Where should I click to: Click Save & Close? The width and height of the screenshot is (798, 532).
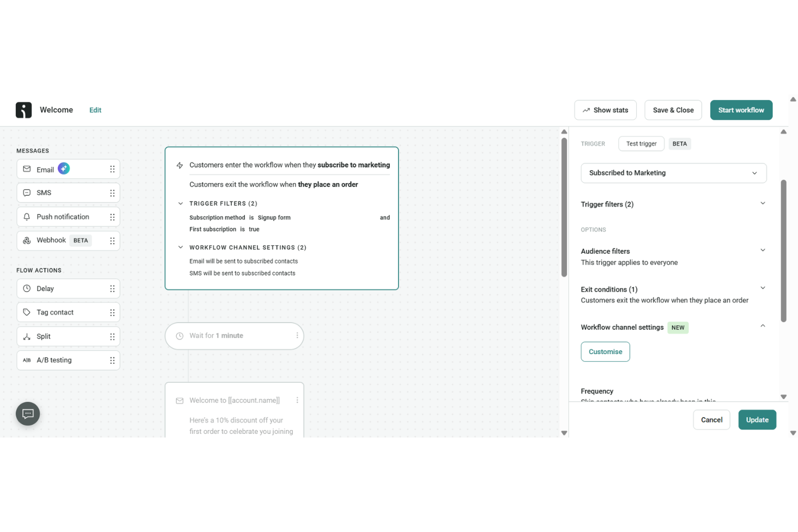[x=673, y=110]
